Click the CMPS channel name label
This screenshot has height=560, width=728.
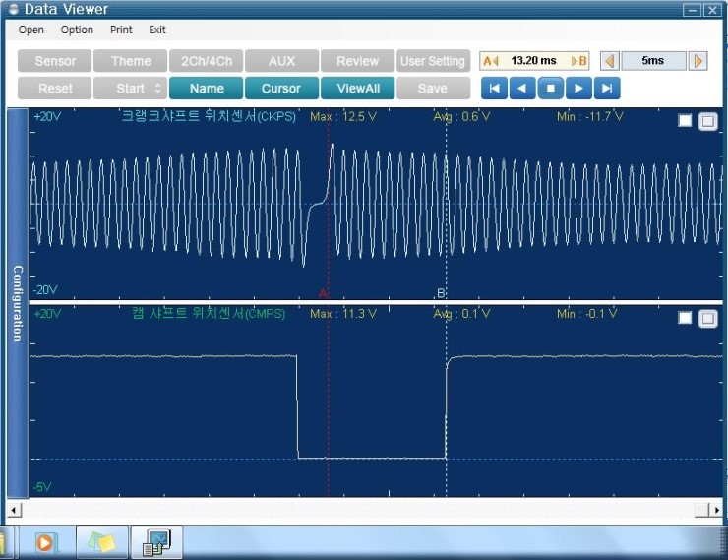click(x=209, y=313)
